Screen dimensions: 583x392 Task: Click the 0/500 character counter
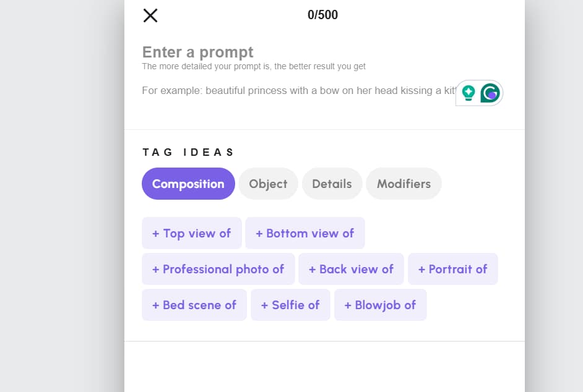(322, 15)
